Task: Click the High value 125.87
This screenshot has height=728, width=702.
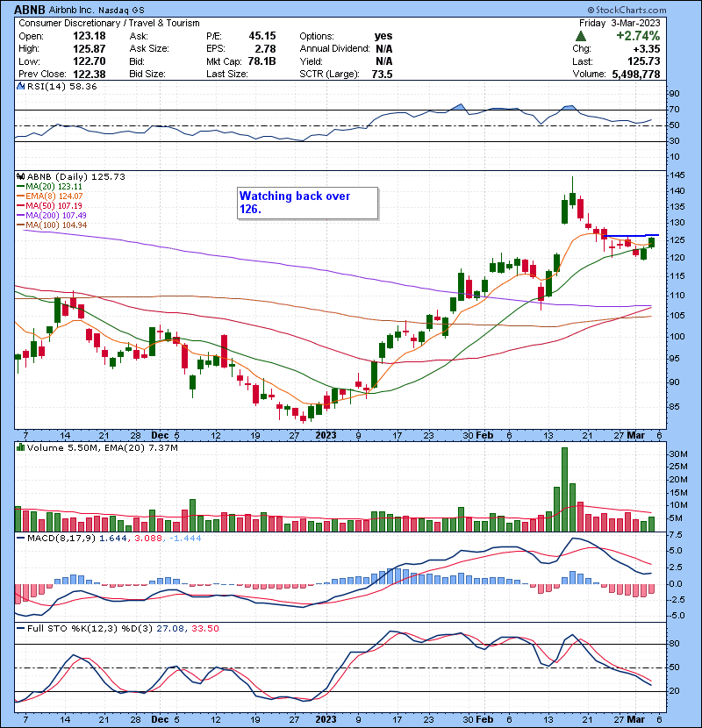Action: point(90,49)
